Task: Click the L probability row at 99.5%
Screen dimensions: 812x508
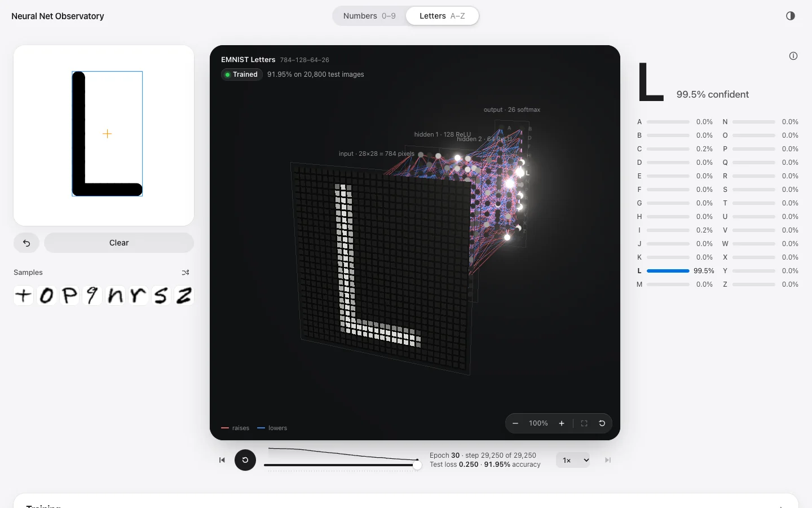Action: coord(676,271)
